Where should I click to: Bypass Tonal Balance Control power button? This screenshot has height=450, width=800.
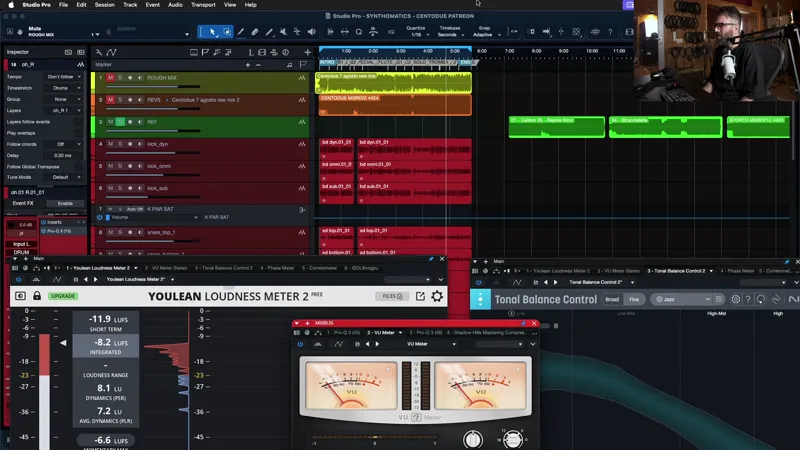[479, 282]
